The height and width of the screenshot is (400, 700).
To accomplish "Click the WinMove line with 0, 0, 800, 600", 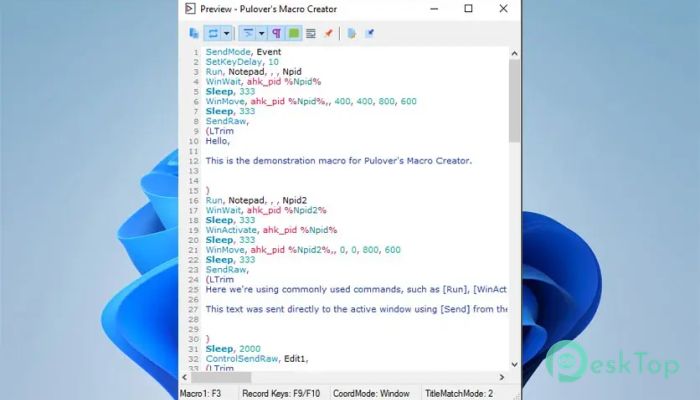I will click(x=303, y=250).
